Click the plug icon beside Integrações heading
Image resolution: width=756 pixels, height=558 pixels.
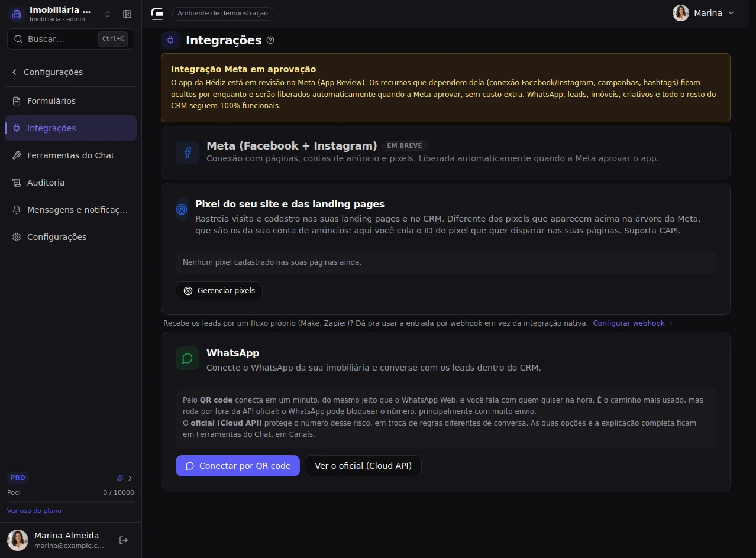point(170,40)
